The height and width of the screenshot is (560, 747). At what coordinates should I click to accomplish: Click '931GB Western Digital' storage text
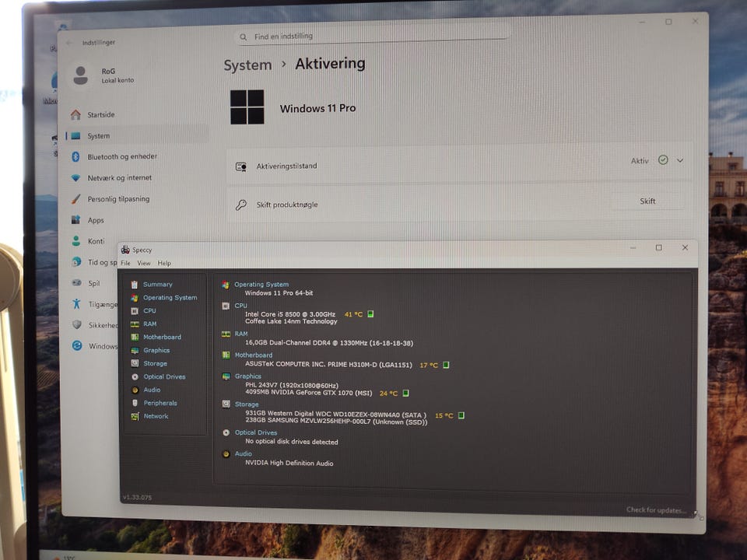click(x=335, y=414)
